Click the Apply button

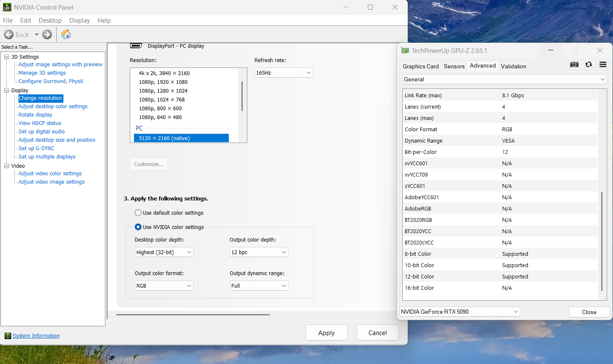click(326, 333)
